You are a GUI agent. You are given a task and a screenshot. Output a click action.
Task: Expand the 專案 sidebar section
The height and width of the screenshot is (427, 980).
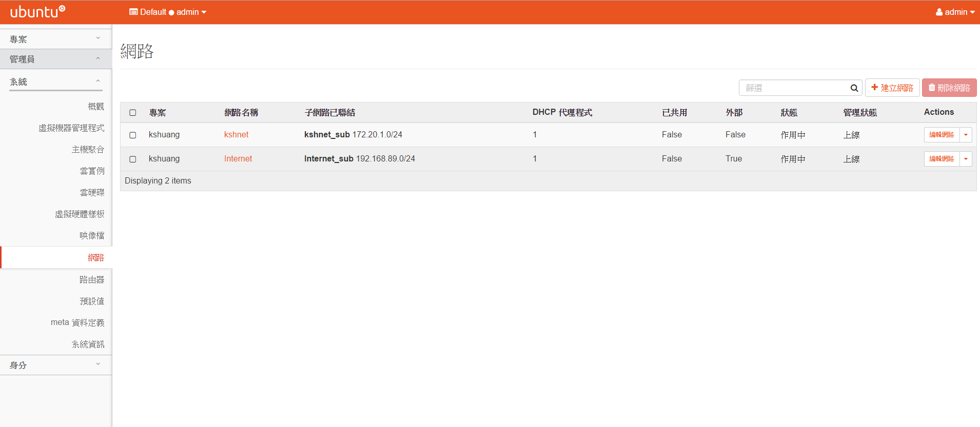pos(55,39)
